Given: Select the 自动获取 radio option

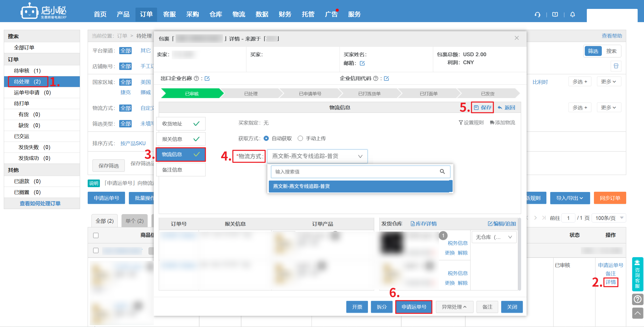Looking at the screenshot, I should tap(266, 138).
